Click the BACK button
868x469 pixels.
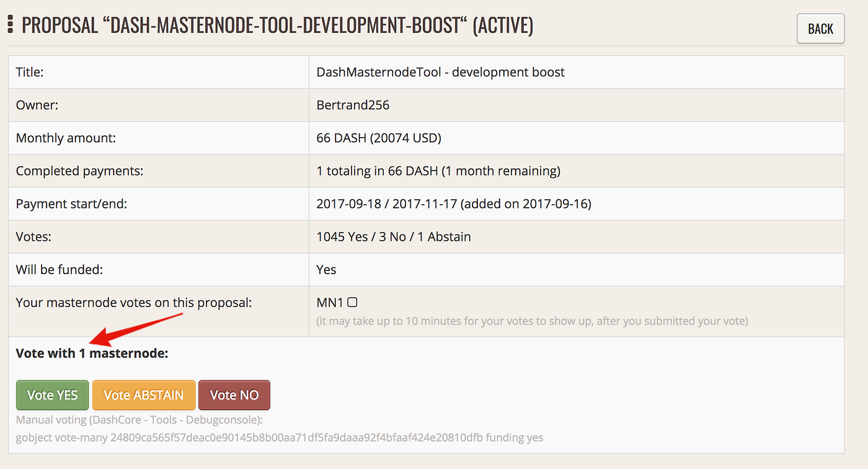[x=820, y=29]
